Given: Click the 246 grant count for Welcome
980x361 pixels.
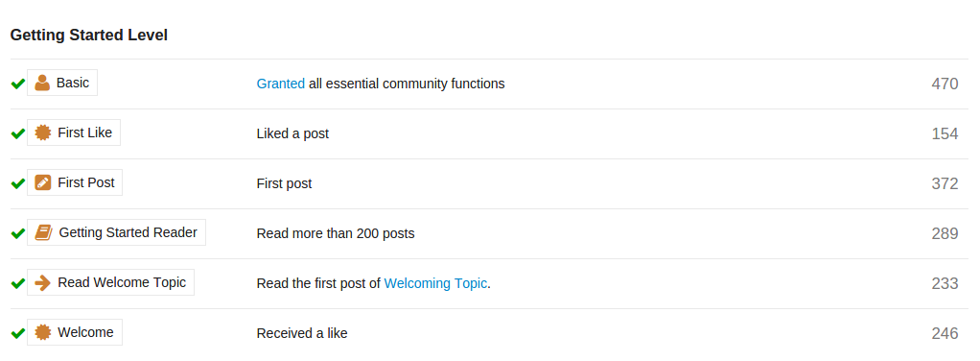Looking at the screenshot, I should click(945, 333).
